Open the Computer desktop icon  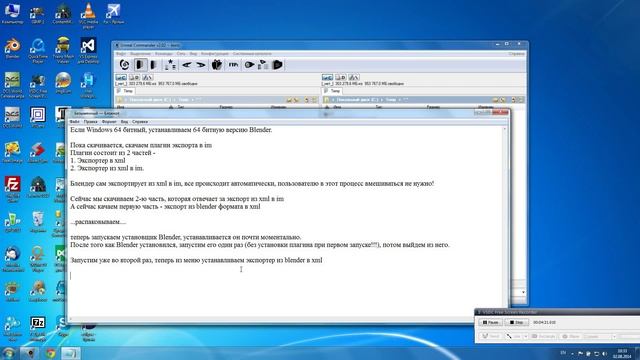[12, 13]
